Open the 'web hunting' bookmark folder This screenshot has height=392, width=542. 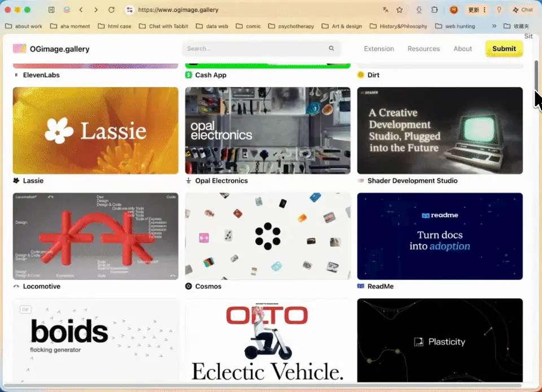455,26
